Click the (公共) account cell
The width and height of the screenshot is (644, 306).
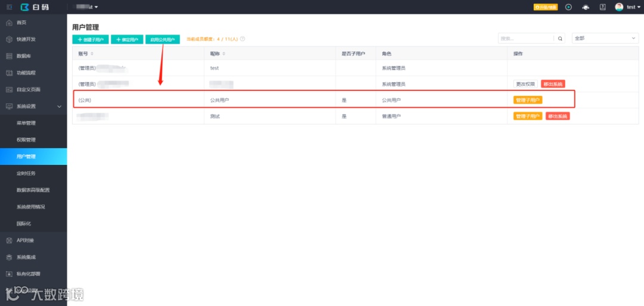click(x=84, y=100)
